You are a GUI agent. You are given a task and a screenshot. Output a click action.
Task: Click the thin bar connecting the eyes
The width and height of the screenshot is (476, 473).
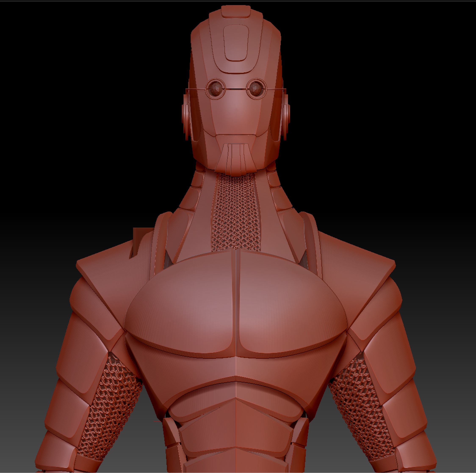236,89
